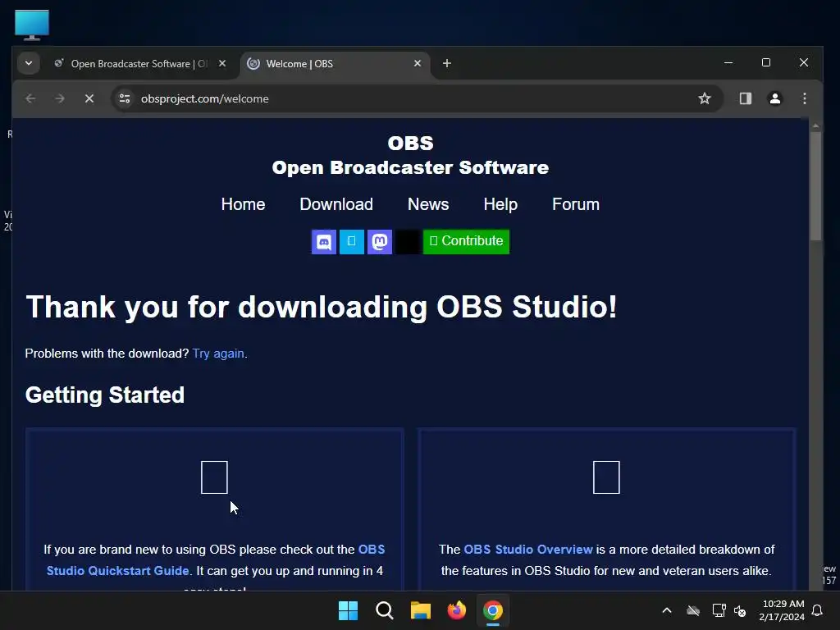
Task: Launch File Explorer from taskbar
Action: tap(421, 610)
